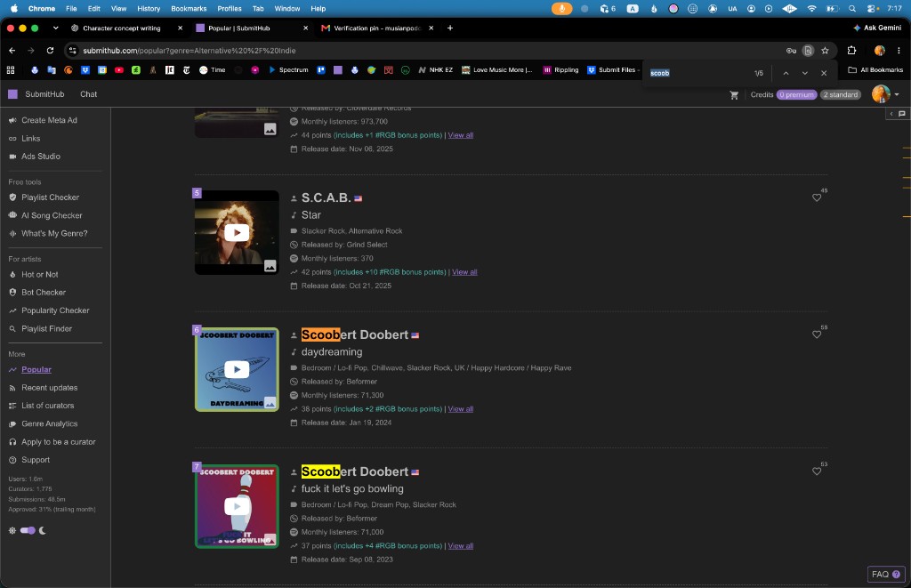Click Scoobert Doobert artist name for daydreaming
The image size is (911, 588).
(354, 334)
